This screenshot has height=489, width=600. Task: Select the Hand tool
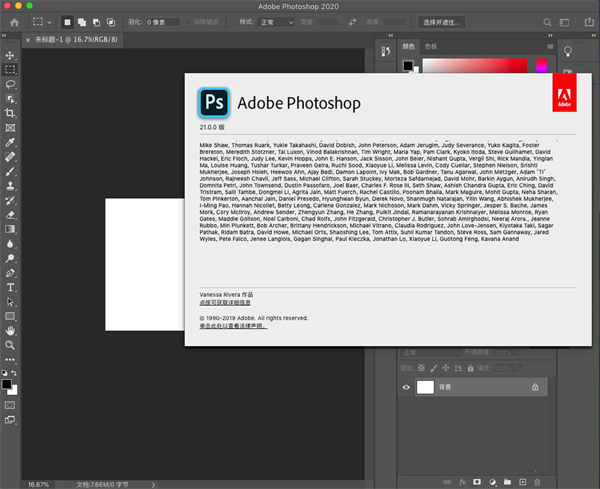point(10,331)
